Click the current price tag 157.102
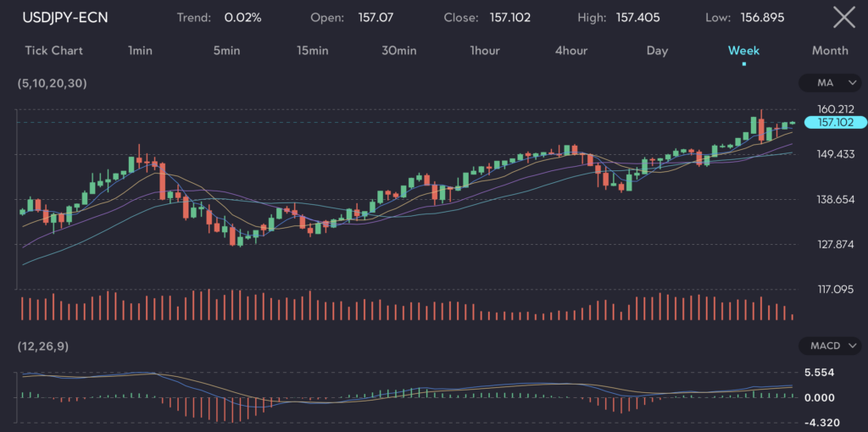The width and height of the screenshot is (868, 432). click(x=835, y=122)
